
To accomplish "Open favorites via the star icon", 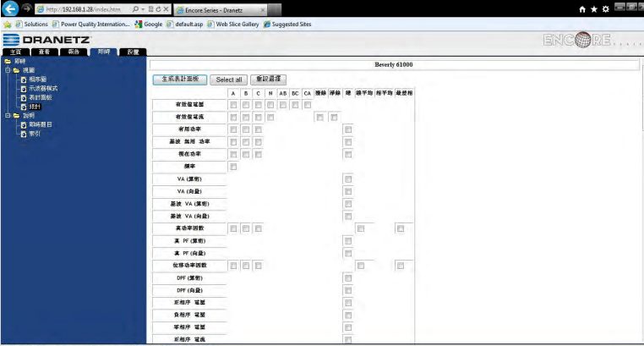I will (x=592, y=8).
